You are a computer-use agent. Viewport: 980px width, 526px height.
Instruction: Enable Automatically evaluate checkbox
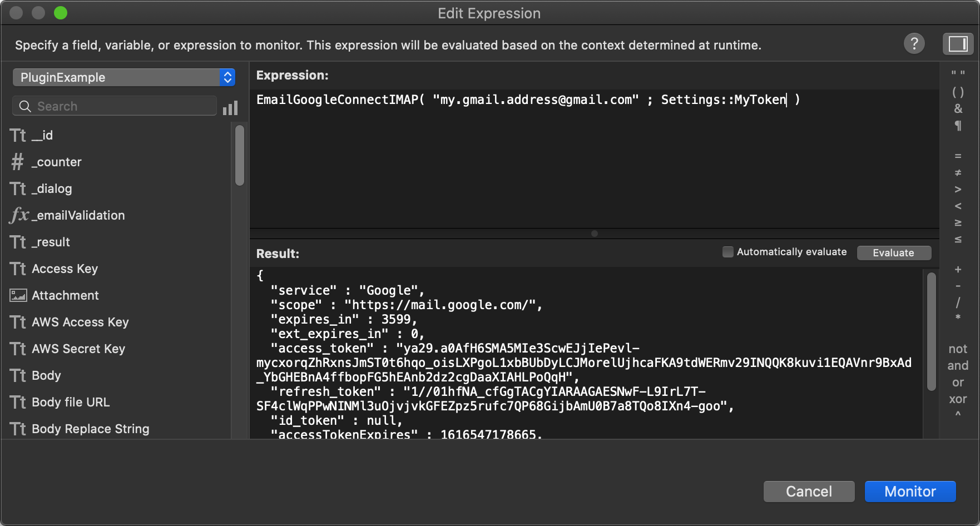click(727, 252)
